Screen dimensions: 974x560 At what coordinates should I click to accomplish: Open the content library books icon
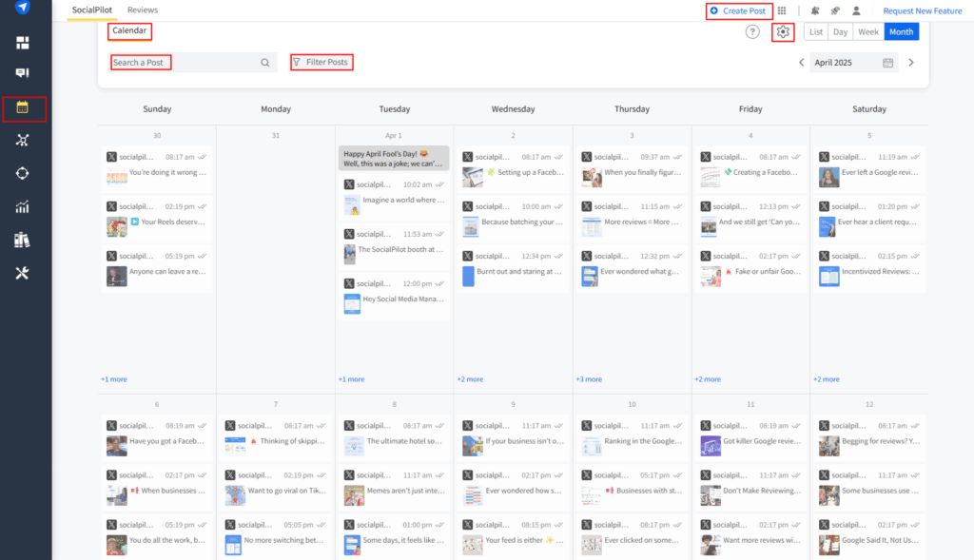[x=25, y=240]
